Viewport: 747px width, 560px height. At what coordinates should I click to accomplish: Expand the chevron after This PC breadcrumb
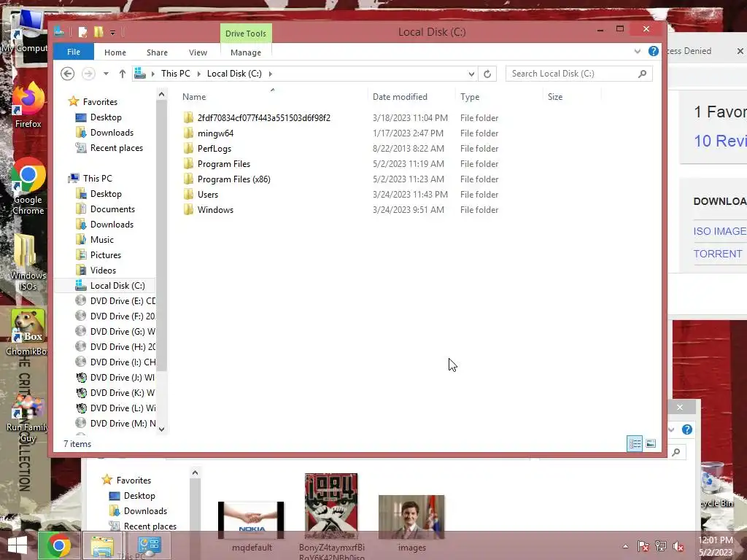(x=198, y=74)
